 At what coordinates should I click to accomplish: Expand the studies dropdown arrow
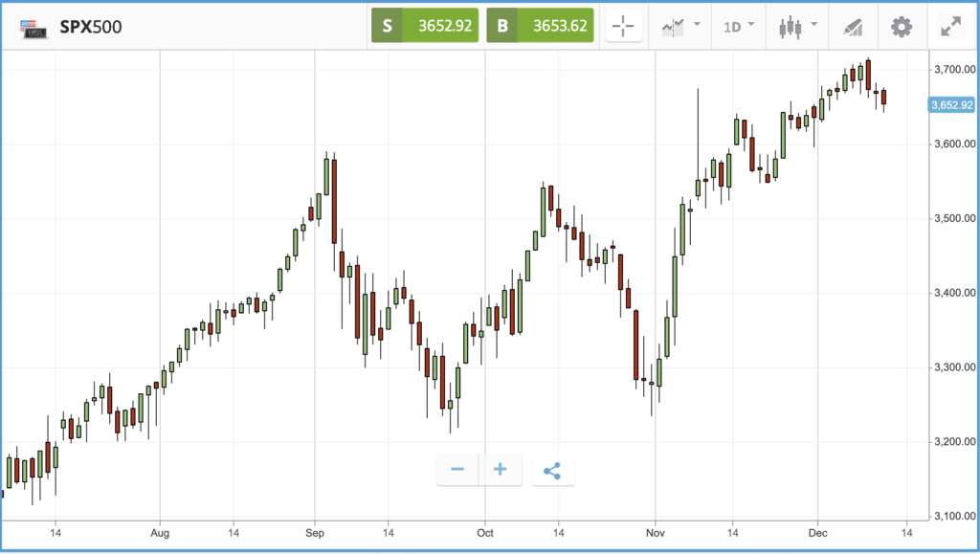click(697, 24)
